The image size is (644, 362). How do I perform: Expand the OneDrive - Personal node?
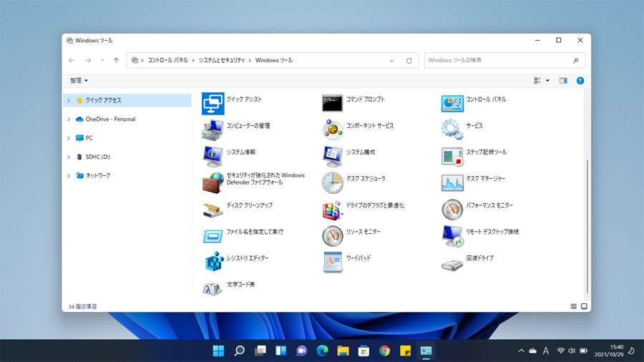point(69,119)
